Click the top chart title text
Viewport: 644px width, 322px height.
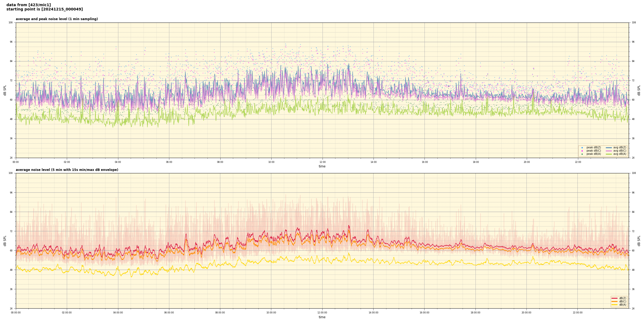coord(57,19)
